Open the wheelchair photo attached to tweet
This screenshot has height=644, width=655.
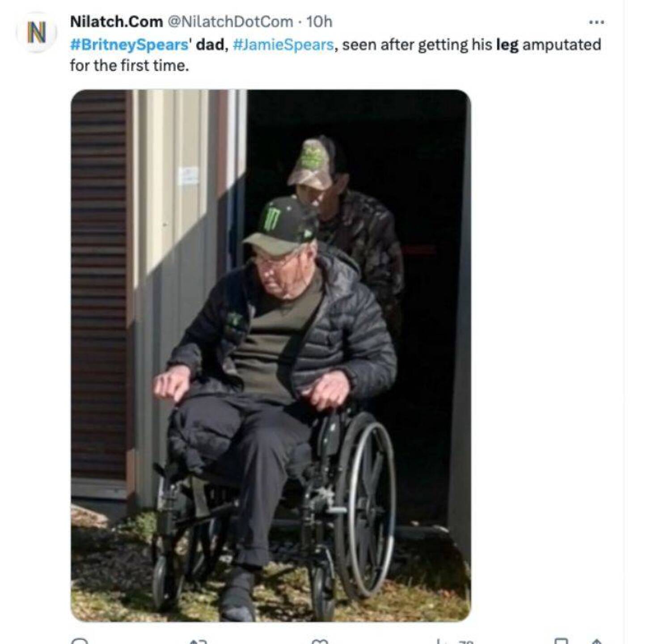point(270,356)
